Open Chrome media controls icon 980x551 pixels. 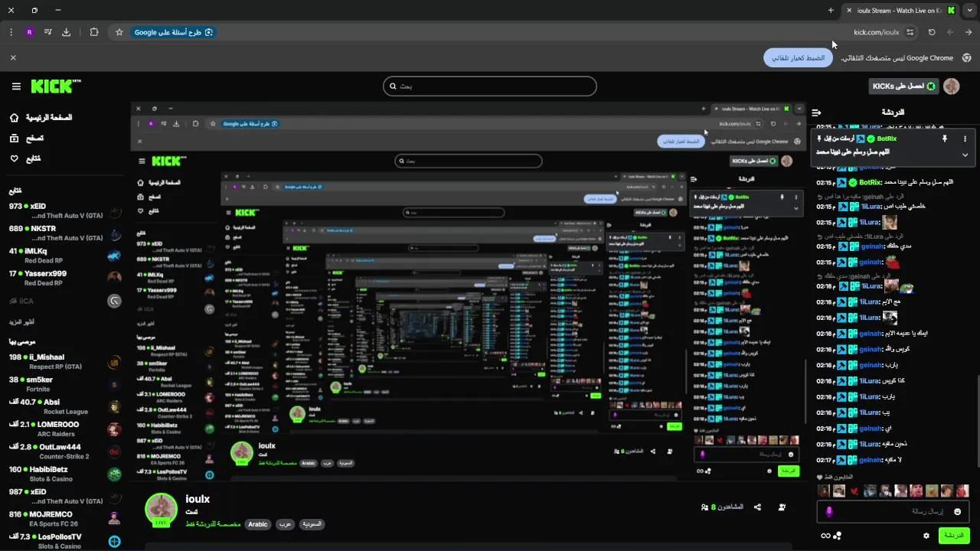[x=47, y=32]
